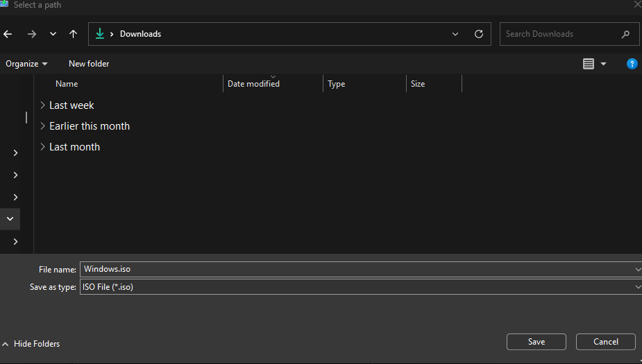Expand the Last week group

coord(43,105)
